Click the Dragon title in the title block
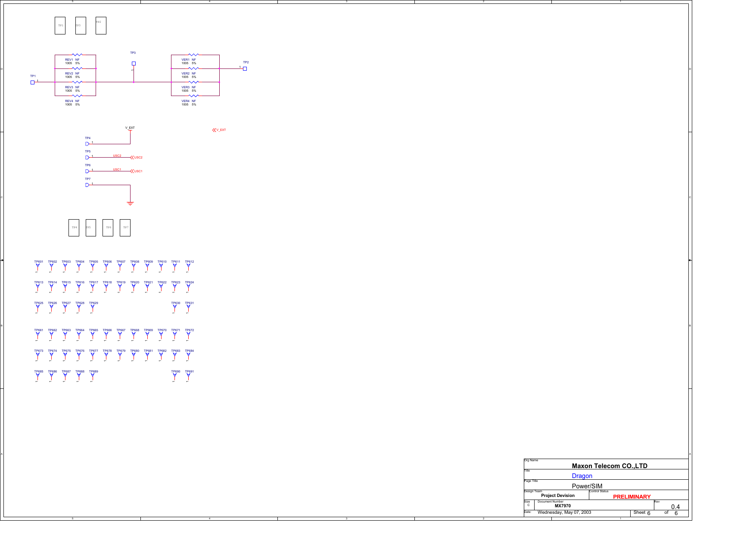 (x=582, y=476)
